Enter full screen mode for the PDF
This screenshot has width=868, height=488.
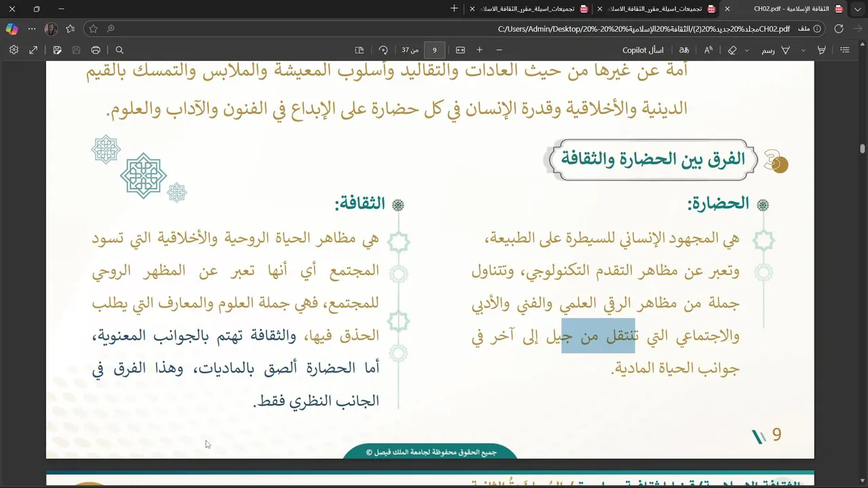click(33, 50)
